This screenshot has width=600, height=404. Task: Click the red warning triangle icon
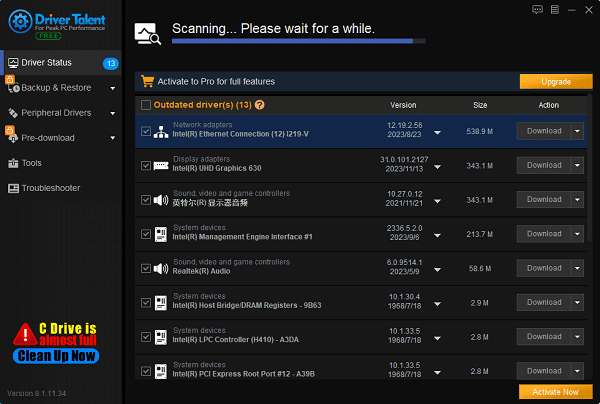point(25,334)
